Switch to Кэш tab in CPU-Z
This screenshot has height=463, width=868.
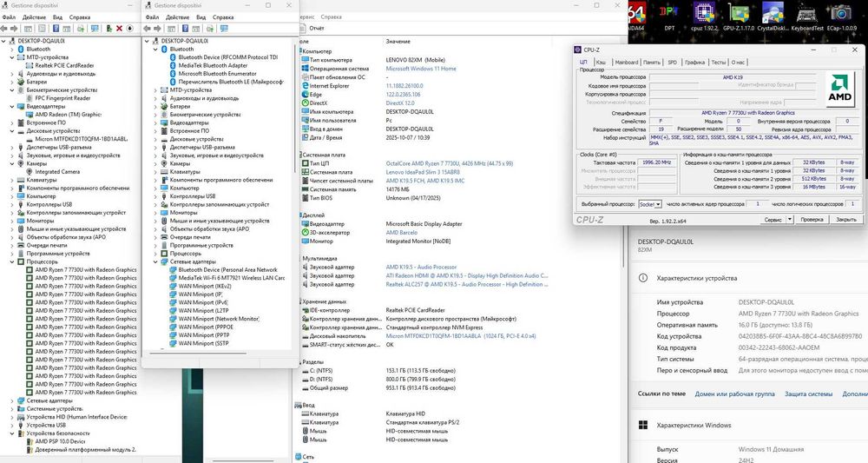click(601, 63)
